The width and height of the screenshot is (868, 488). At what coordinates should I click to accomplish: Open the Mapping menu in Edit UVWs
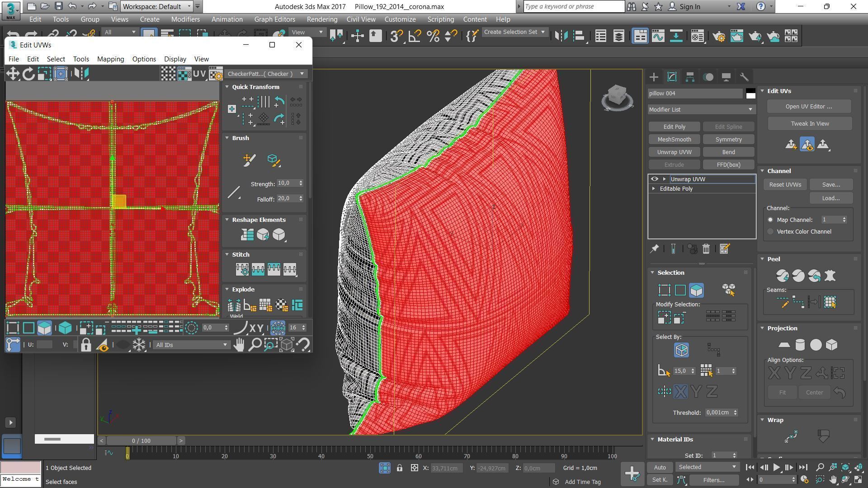(x=110, y=59)
